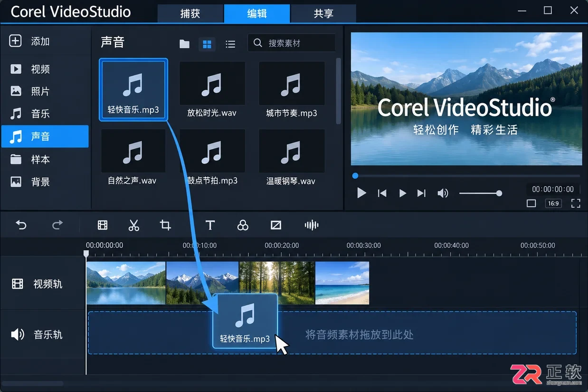
Task: Click the undo arrow
Action: point(21,225)
